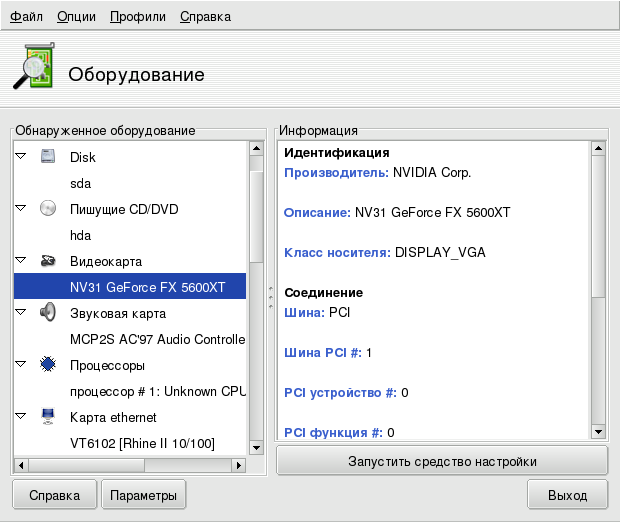Image resolution: width=620 pixels, height=523 pixels.
Task: Select the Звуковая карта label
Action: tap(118, 313)
